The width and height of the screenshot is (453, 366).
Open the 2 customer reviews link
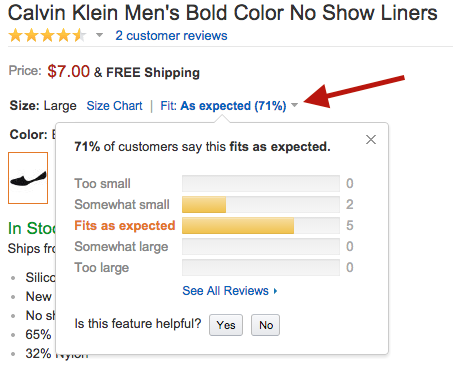[x=171, y=35]
